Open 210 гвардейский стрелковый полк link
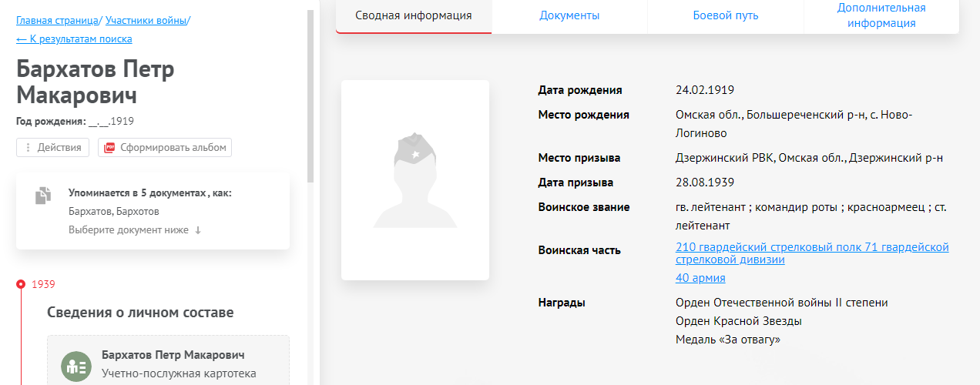 tap(811, 253)
